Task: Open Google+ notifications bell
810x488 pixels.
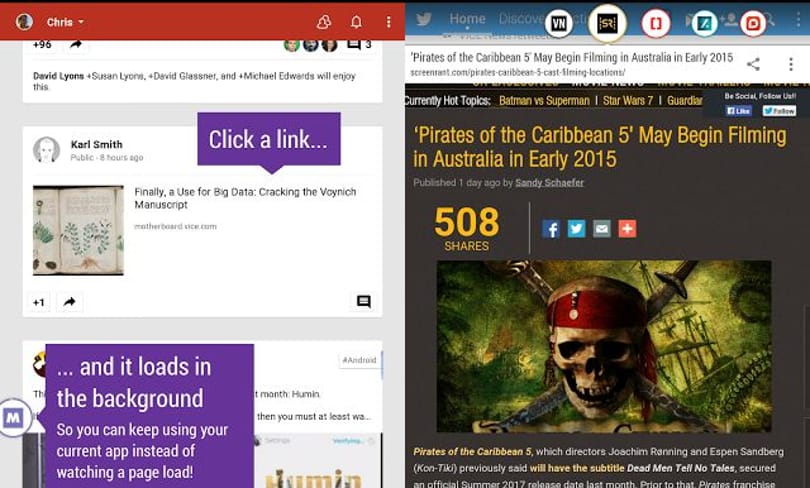Action: coord(356,22)
